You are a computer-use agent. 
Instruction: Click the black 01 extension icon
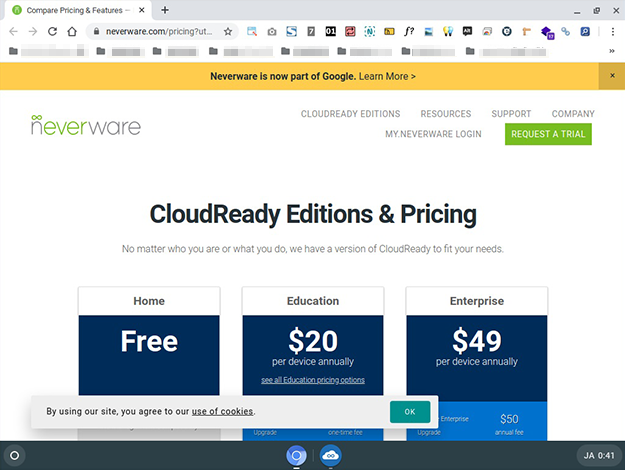(330, 31)
